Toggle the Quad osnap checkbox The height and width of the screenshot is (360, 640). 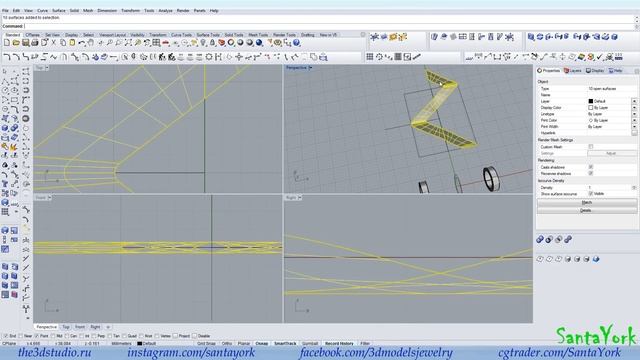click(x=124, y=336)
